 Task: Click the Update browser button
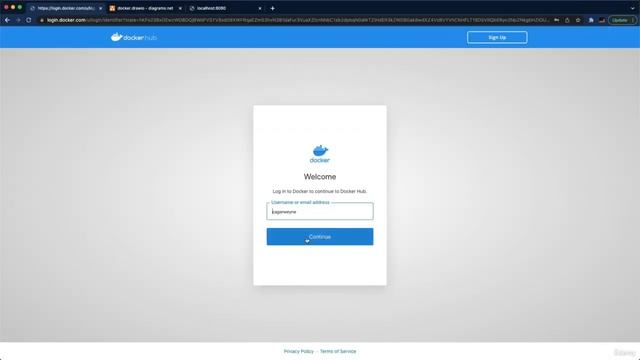[x=622, y=20]
